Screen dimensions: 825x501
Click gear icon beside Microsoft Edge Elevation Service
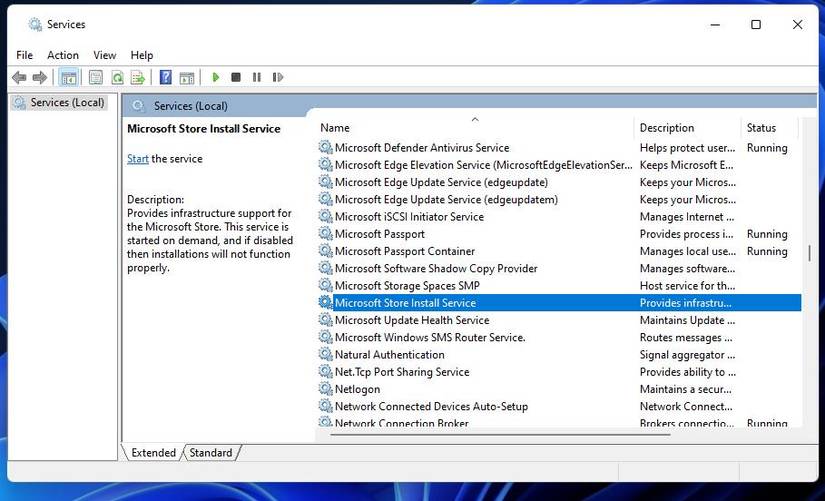point(326,165)
